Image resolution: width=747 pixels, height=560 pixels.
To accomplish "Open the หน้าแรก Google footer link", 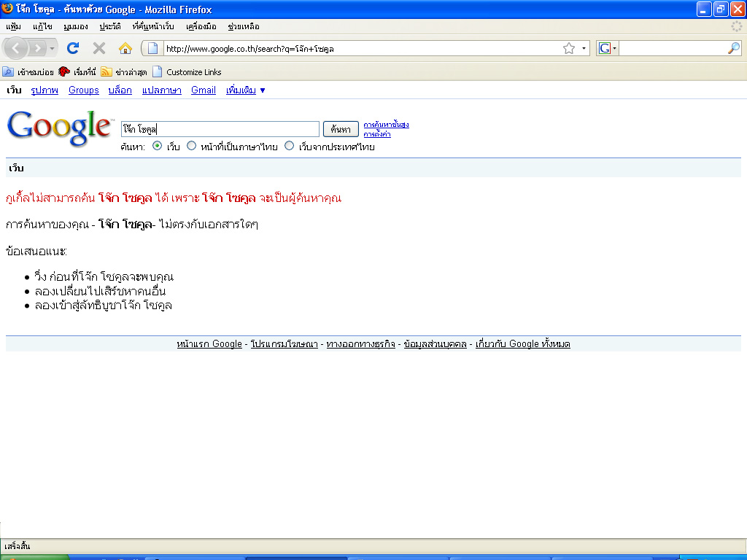I will (209, 344).
